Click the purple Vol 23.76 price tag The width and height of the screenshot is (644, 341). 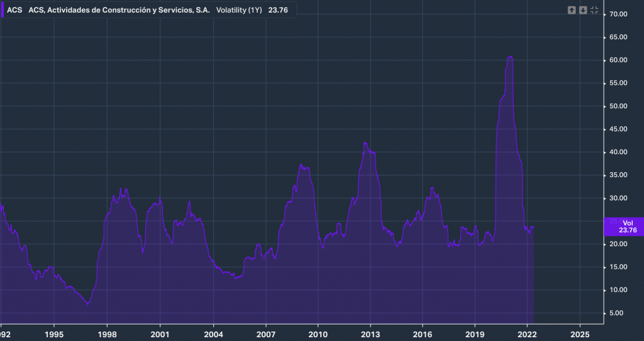[623, 226]
